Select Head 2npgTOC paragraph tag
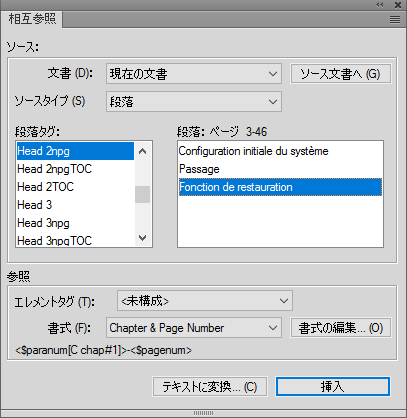This screenshot has height=418, width=407. coord(75,169)
